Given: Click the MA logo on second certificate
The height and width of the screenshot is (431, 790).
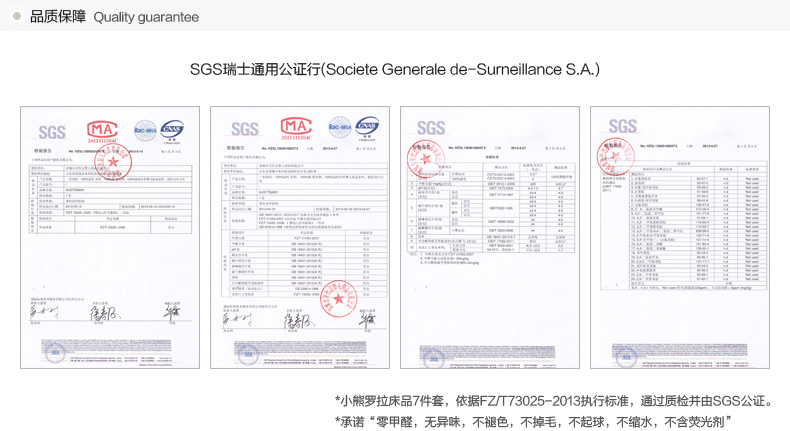Looking at the screenshot, I should click(x=296, y=128).
